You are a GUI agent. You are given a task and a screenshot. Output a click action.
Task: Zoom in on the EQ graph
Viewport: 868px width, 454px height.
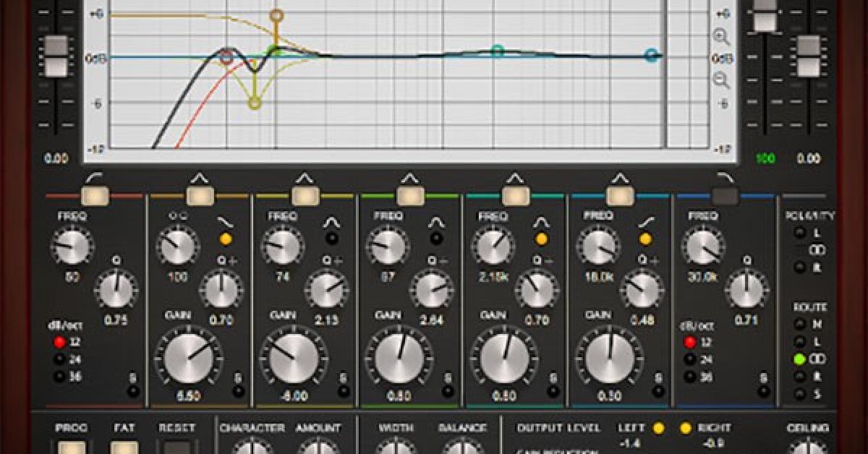(x=721, y=36)
